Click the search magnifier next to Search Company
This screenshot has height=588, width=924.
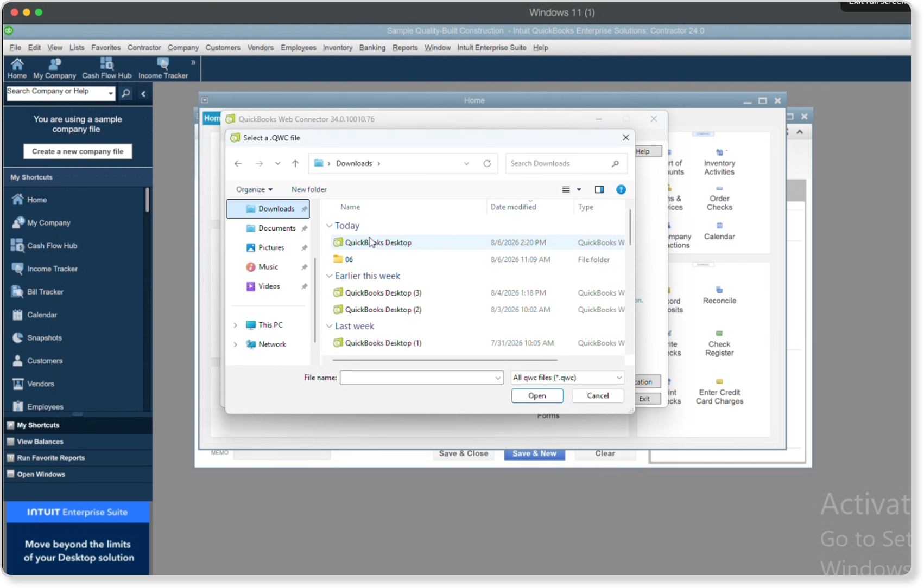(126, 93)
